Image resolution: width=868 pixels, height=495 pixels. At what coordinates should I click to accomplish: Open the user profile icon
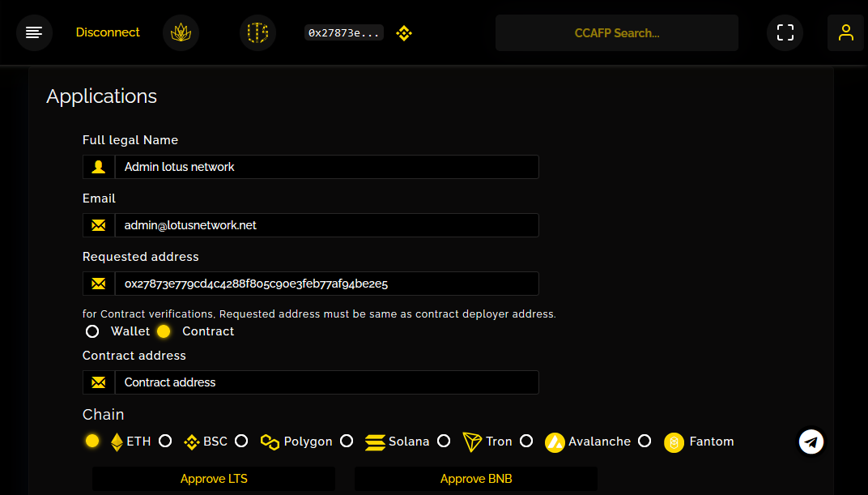(845, 33)
